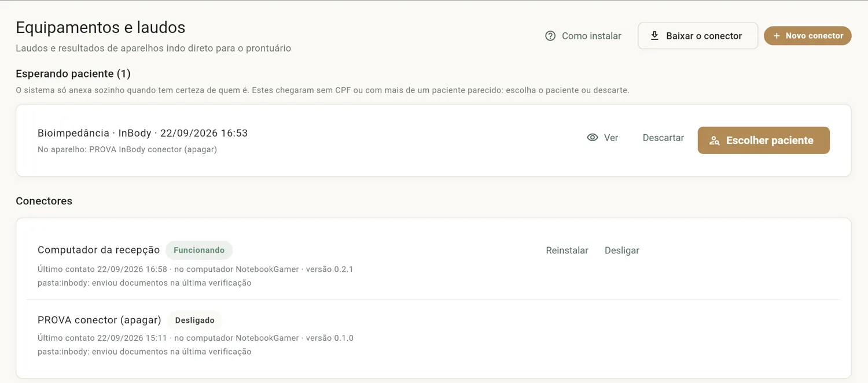Click the plus icon on Novo conector

pos(777,36)
